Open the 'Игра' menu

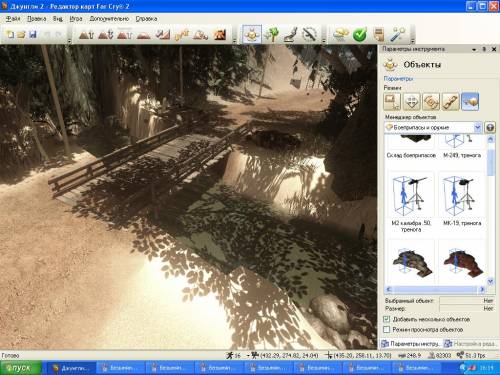(76, 19)
